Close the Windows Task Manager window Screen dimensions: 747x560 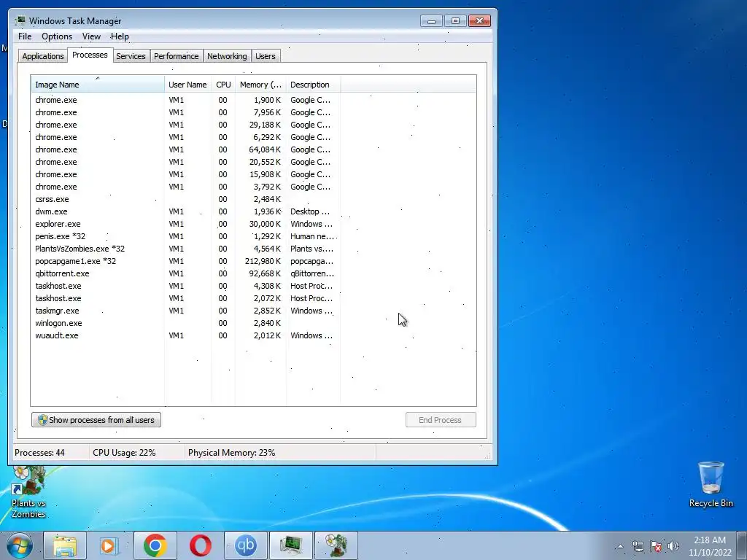(480, 21)
